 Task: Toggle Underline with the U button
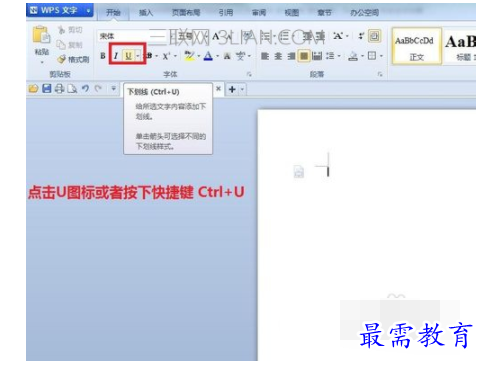pos(128,56)
